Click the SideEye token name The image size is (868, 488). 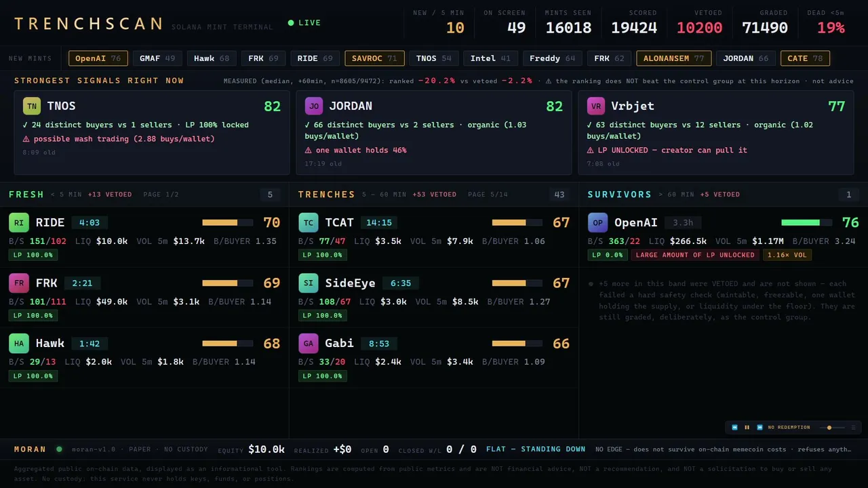[x=350, y=283]
